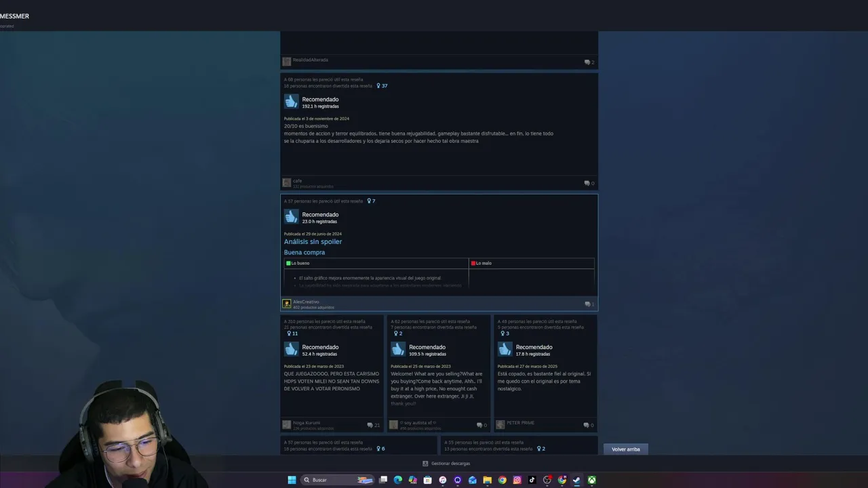Click thumbs-up icon on 109.5 h review
868x488 pixels.
[398, 349]
